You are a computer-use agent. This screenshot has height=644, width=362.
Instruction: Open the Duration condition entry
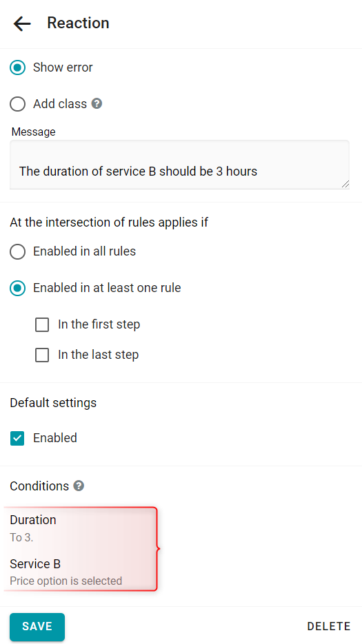[x=80, y=528]
